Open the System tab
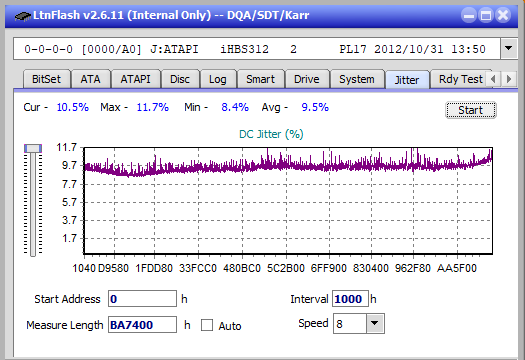The image size is (525, 360). tap(357, 79)
